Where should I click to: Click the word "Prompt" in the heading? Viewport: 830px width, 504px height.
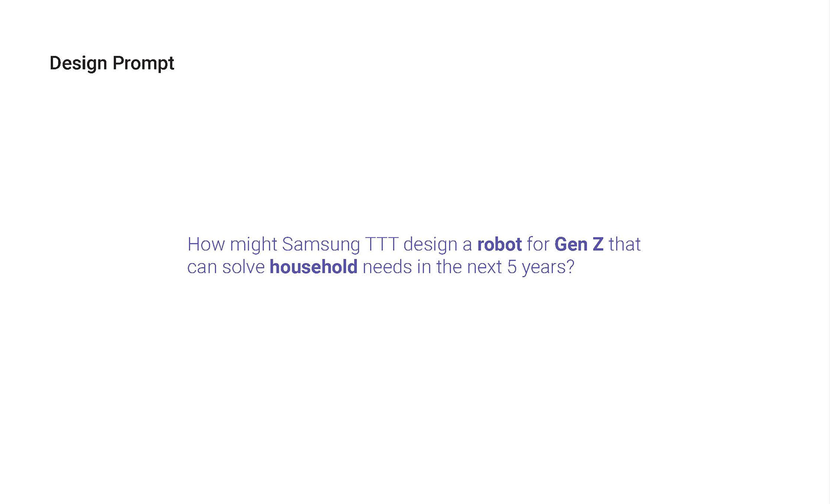143,64
